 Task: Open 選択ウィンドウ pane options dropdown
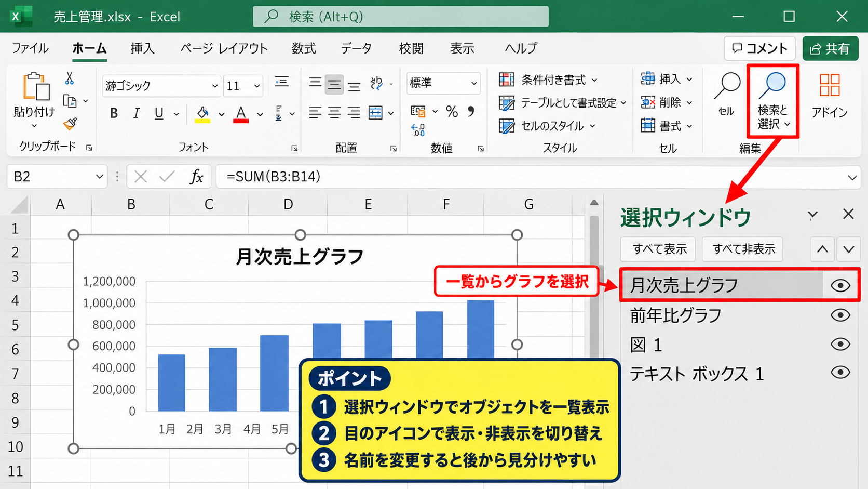(813, 215)
